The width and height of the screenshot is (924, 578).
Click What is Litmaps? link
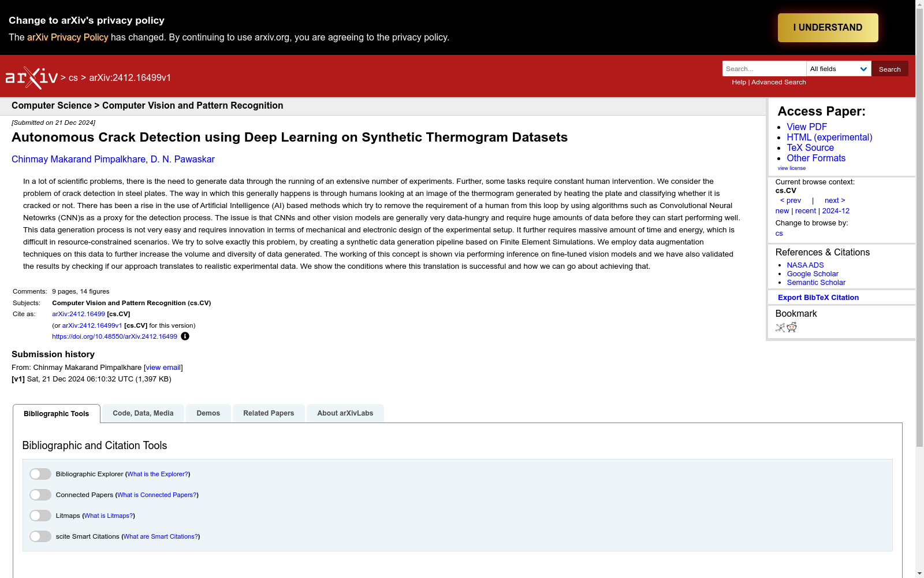(x=109, y=516)
